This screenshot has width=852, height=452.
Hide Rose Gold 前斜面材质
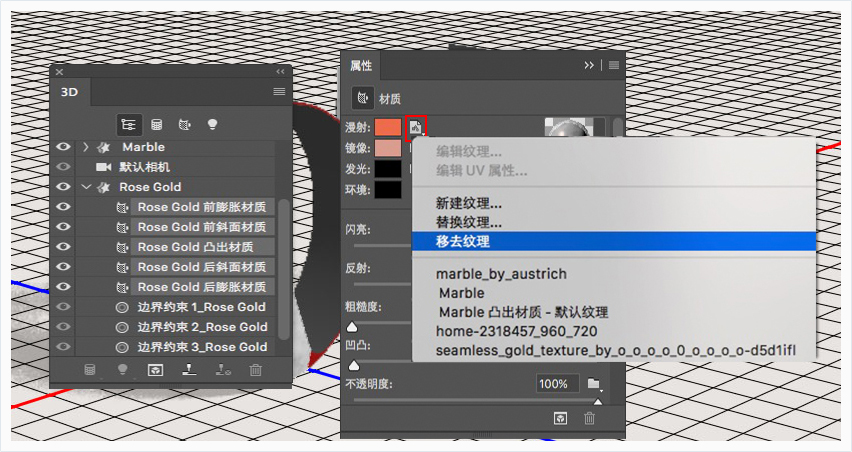tap(64, 227)
